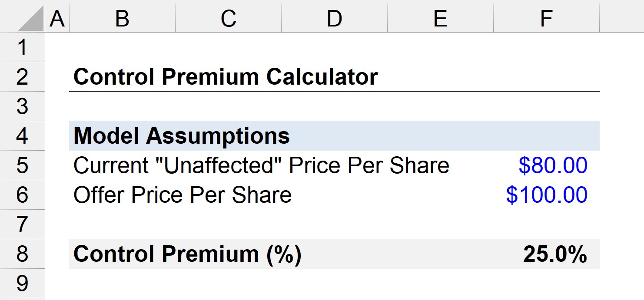The height and width of the screenshot is (300, 644).
Task: Select row 9 header
Action: point(22,284)
